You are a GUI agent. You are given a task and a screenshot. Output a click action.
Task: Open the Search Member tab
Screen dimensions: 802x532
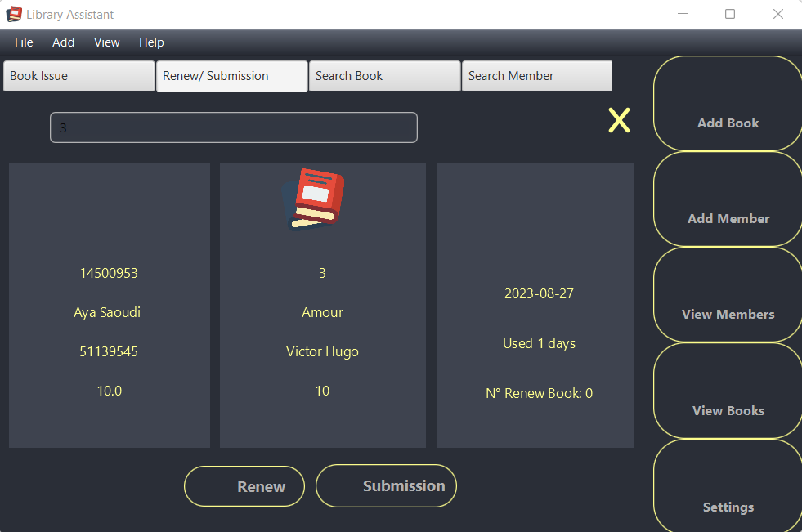tap(537, 76)
